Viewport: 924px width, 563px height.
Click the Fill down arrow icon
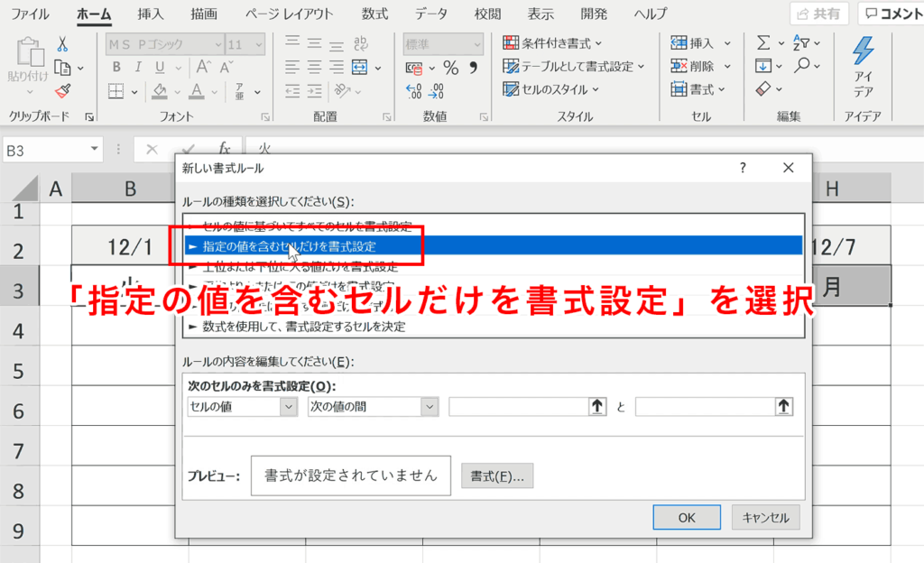click(763, 66)
